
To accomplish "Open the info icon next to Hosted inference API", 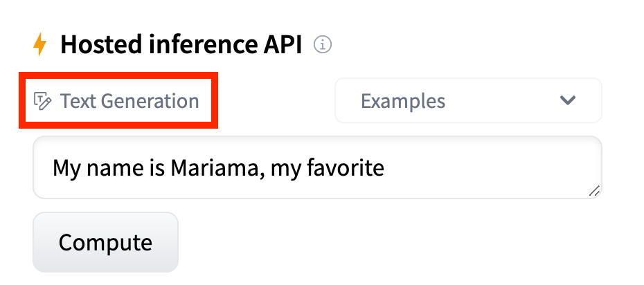I will click(323, 45).
